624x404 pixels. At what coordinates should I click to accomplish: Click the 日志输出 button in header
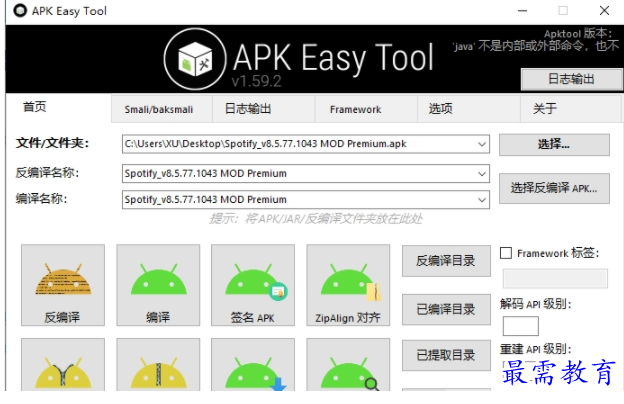571,79
